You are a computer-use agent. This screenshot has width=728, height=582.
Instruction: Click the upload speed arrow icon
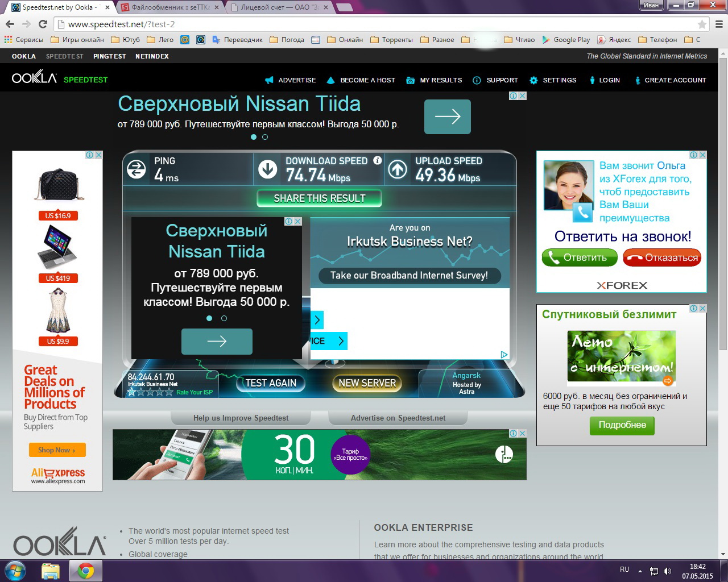[398, 169]
